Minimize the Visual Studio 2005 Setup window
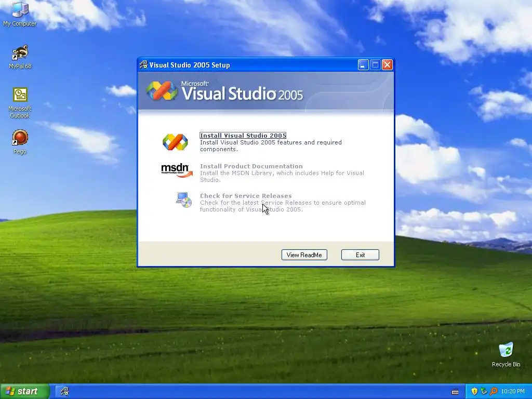This screenshot has height=399, width=532. tap(363, 65)
